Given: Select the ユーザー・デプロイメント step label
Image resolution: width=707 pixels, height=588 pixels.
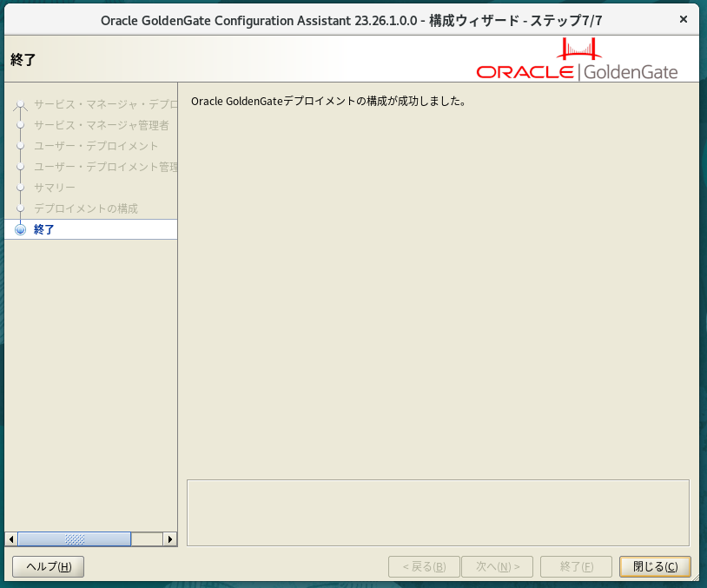Looking at the screenshot, I should [96, 146].
